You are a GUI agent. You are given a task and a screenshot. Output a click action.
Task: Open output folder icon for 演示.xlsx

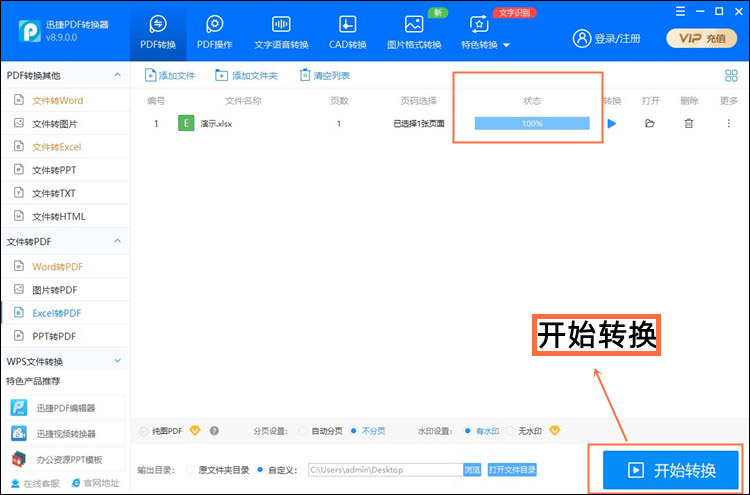tap(650, 123)
